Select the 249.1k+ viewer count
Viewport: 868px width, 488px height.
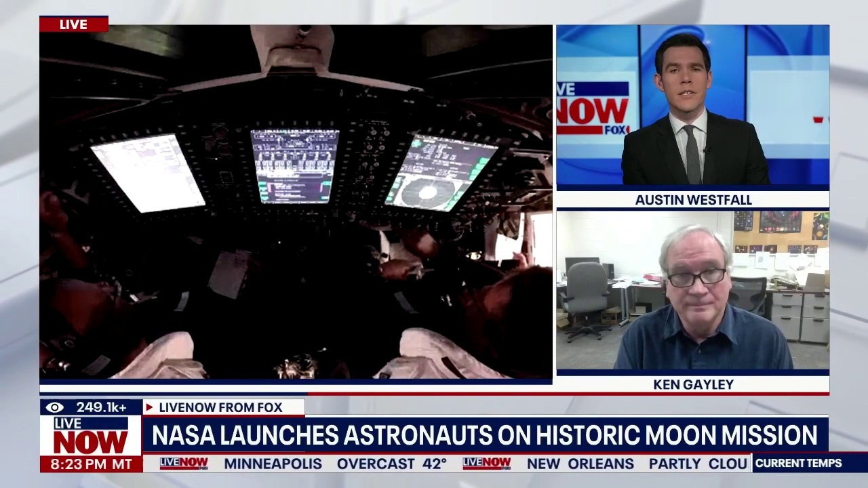[x=101, y=407]
